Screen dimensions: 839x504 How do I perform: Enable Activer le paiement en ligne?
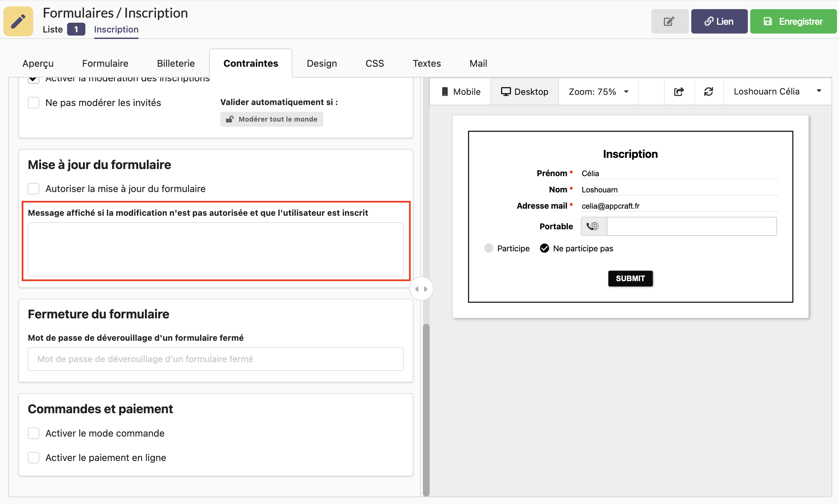(34, 458)
